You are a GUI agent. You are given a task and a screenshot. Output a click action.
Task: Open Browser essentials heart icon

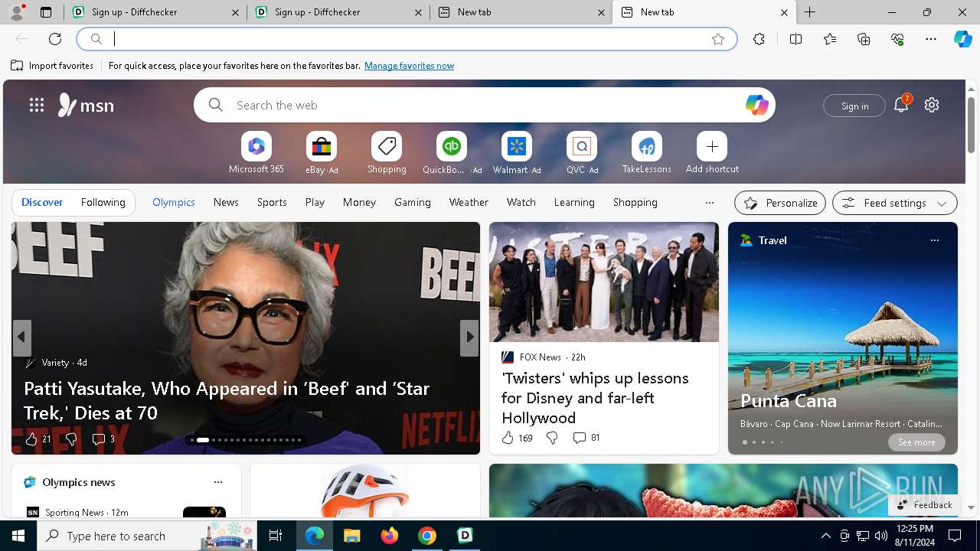[x=897, y=39]
